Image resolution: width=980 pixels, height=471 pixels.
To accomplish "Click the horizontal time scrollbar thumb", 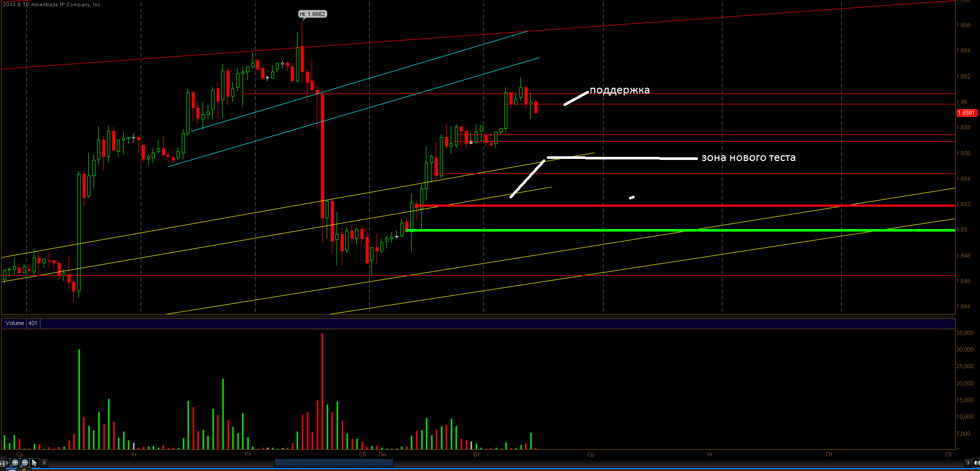I will click(333, 463).
